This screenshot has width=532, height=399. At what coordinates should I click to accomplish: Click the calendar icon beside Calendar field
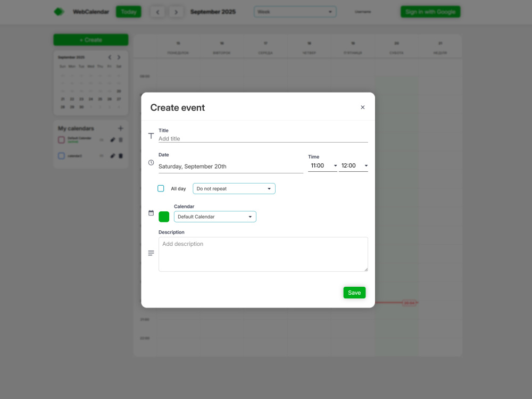click(x=151, y=213)
